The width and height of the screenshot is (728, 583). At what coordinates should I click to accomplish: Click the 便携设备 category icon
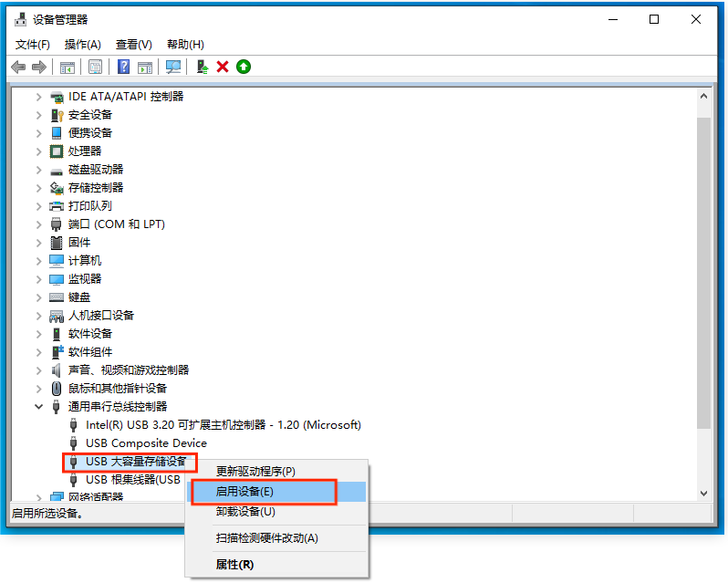tap(57, 133)
